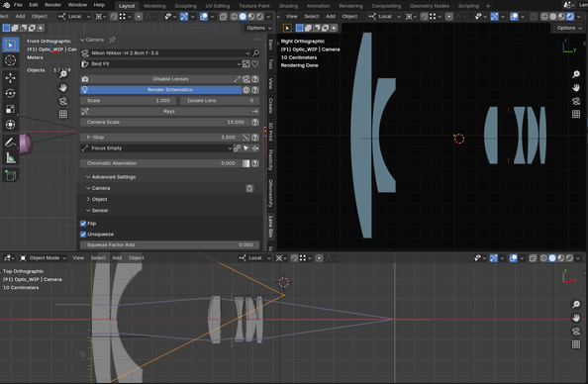Click search icon next to lens name

point(255,52)
